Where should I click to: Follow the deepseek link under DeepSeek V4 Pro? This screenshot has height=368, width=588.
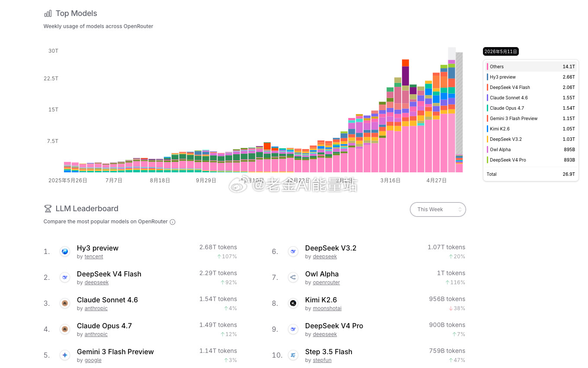click(x=325, y=334)
